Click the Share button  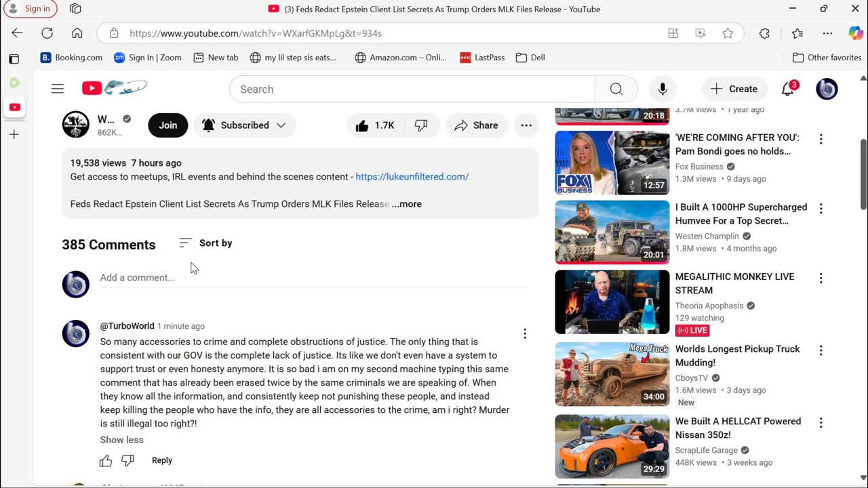(476, 125)
